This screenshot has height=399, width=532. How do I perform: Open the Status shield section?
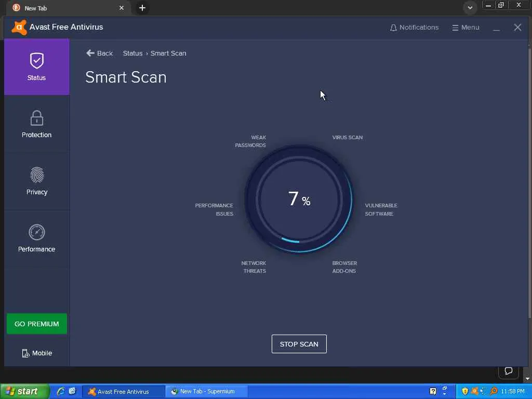pyautogui.click(x=37, y=67)
